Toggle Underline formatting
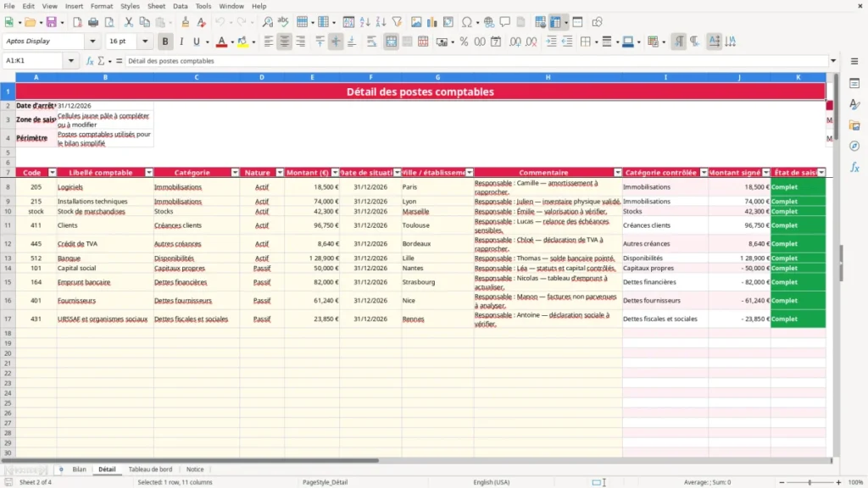 coord(196,42)
